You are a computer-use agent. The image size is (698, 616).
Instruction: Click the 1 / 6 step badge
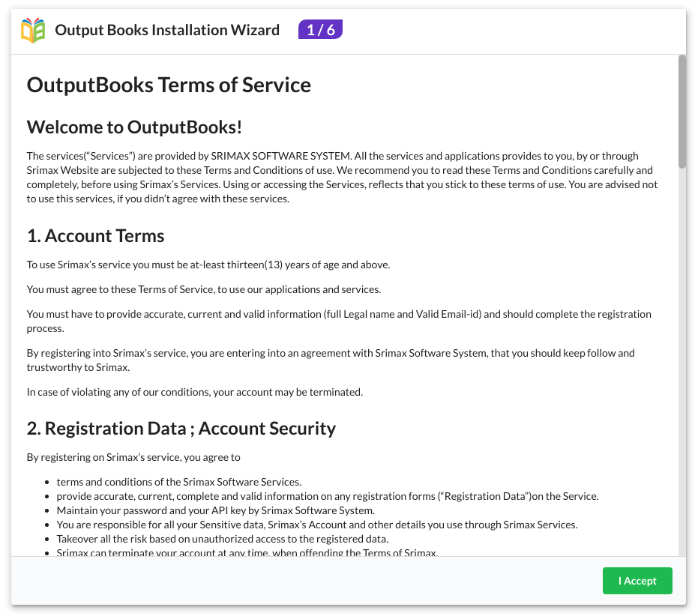pyautogui.click(x=320, y=29)
